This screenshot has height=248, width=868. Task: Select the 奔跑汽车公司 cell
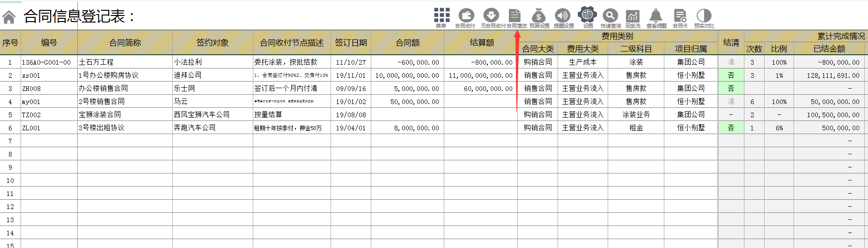[x=213, y=128]
